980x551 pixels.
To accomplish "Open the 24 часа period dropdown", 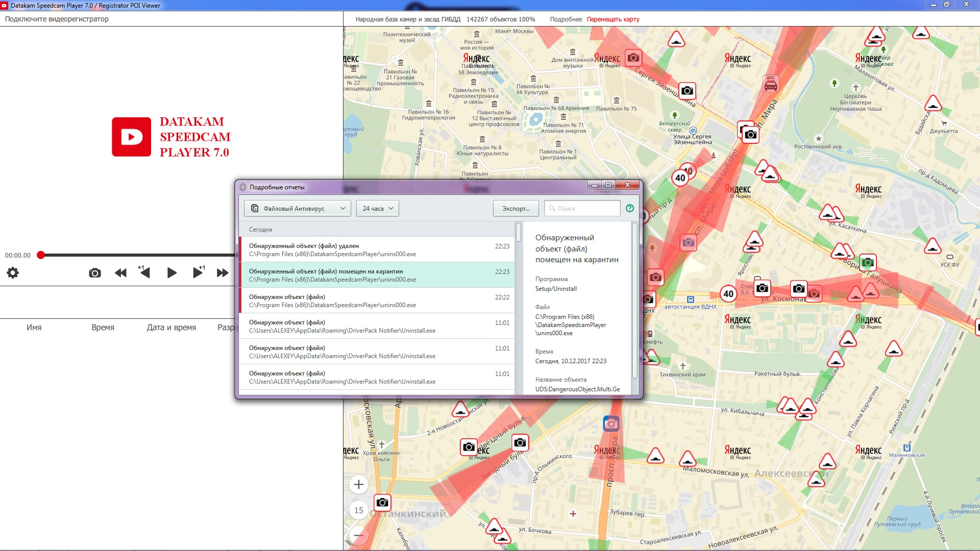I will tap(378, 208).
